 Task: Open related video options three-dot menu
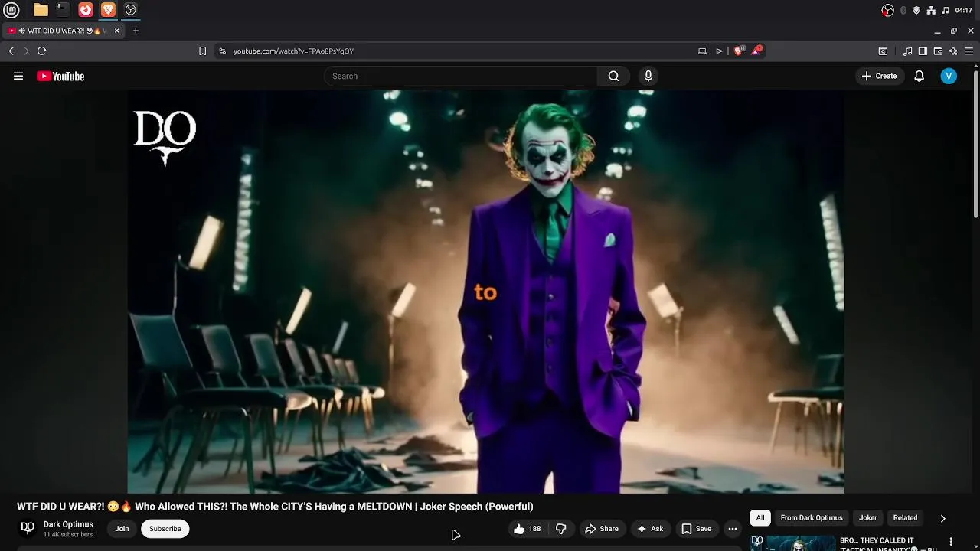point(952,542)
